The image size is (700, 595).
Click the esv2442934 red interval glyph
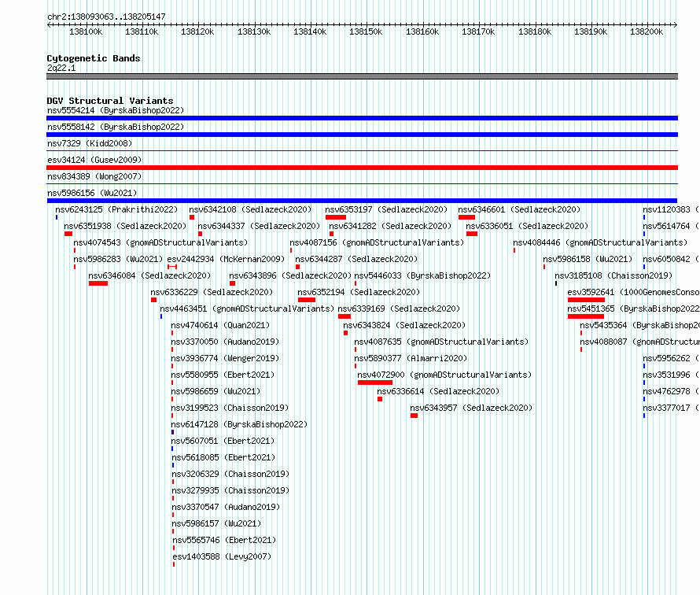point(172,267)
